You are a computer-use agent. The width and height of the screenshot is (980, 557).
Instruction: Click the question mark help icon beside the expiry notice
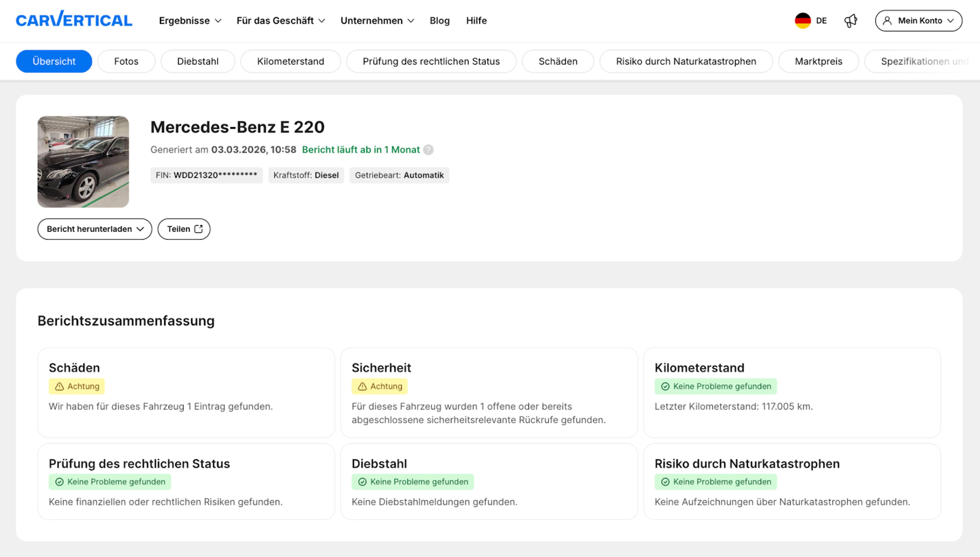coord(428,150)
